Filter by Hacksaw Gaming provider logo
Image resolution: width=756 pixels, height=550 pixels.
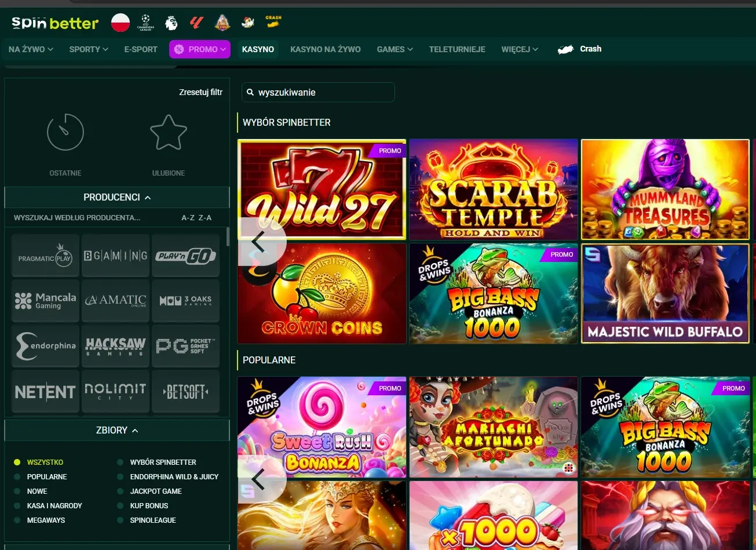point(115,346)
